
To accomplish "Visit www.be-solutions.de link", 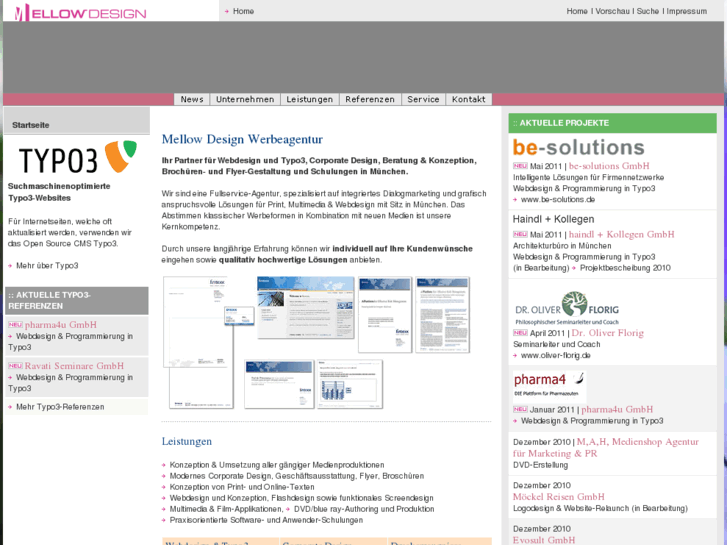I will coord(558,199).
